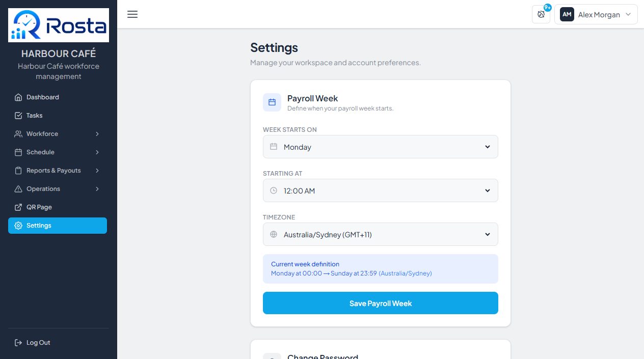Click the QR Page external-link icon
Viewport: 644px width, 359px height.
pyautogui.click(x=18, y=207)
